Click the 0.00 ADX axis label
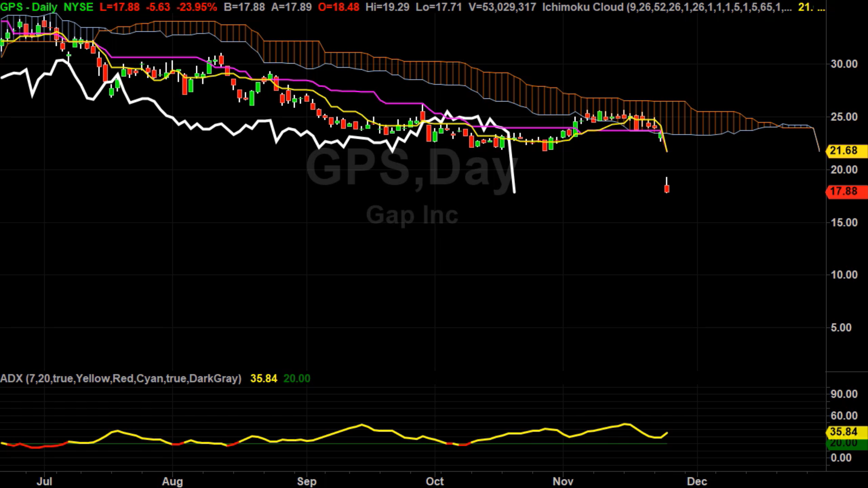This screenshot has height=488, width=868. [x=841, y=458]
